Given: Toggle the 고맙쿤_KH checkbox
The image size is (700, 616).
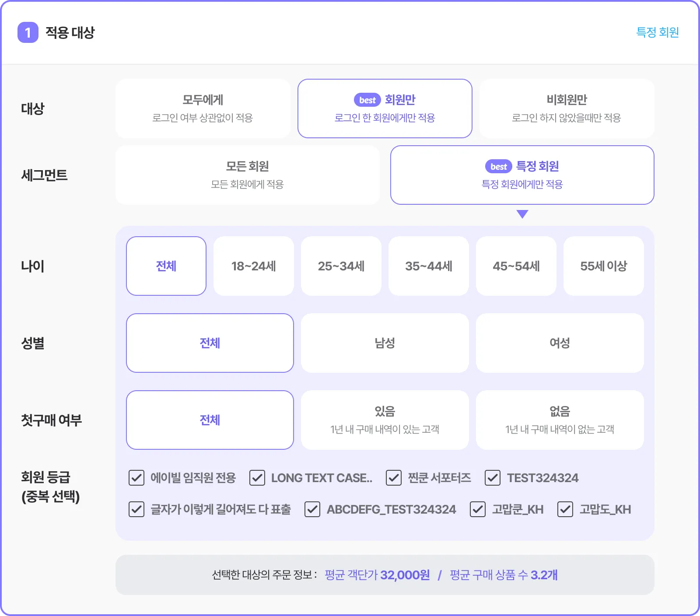Looking at the screenshot, I should click(x=478, y=509).
